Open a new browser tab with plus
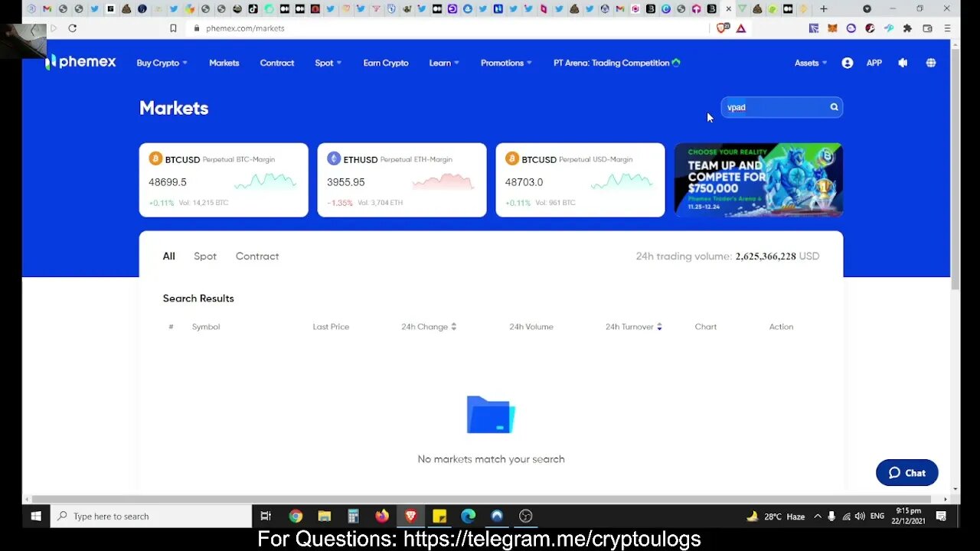The width and height of the screenshot is (980, 551). [824, 9]
